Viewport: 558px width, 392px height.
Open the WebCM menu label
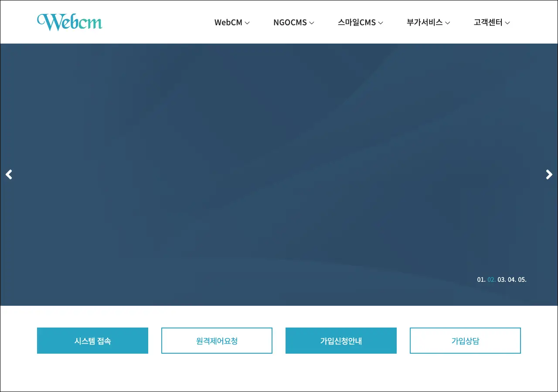tap(228, 23)
